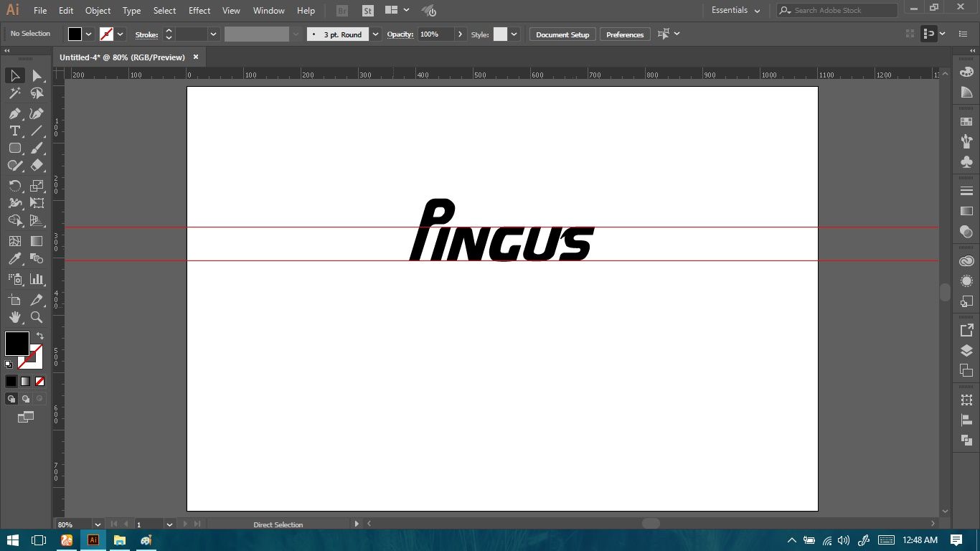Choose the Column Graph tool
980x551 pixels.
click(x=37, y=279)
